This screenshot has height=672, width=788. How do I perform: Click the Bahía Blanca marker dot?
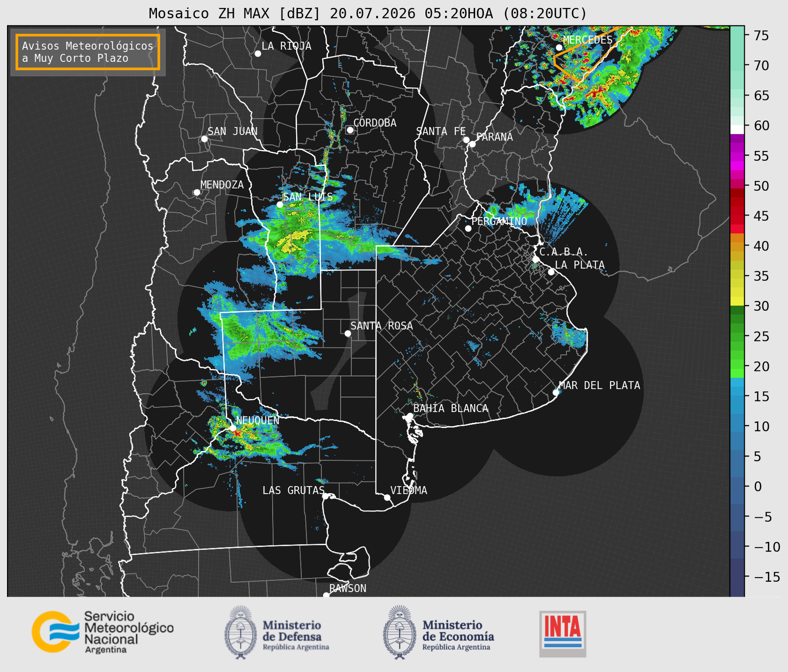tap(410, 416)
